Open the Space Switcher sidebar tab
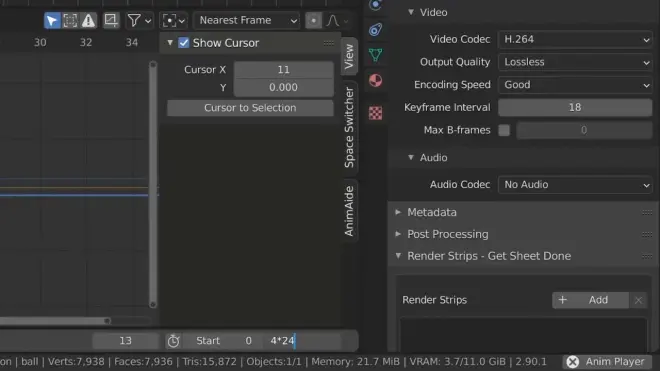This screenshot has height=371, width=660. point(349,127)
